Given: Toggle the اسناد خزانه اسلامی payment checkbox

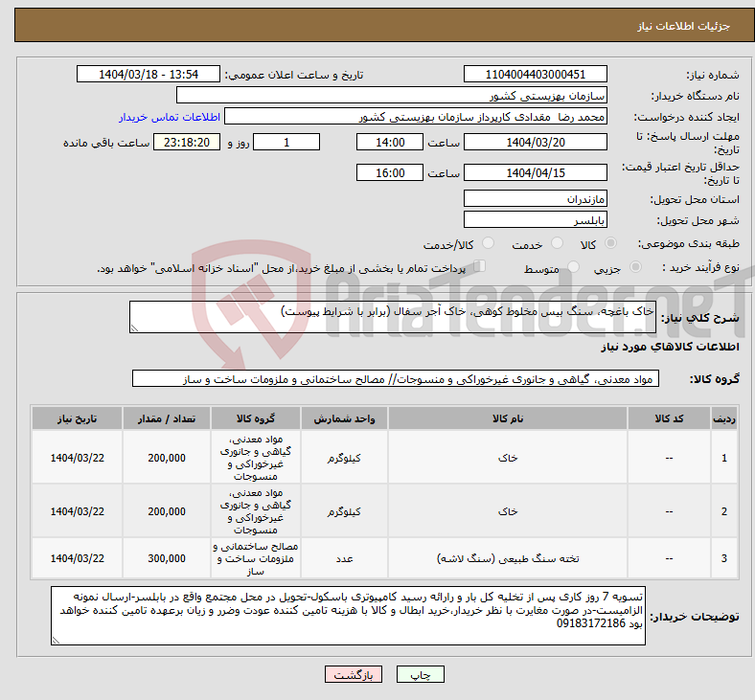Looking at the screenshot, I should (480, 266).
